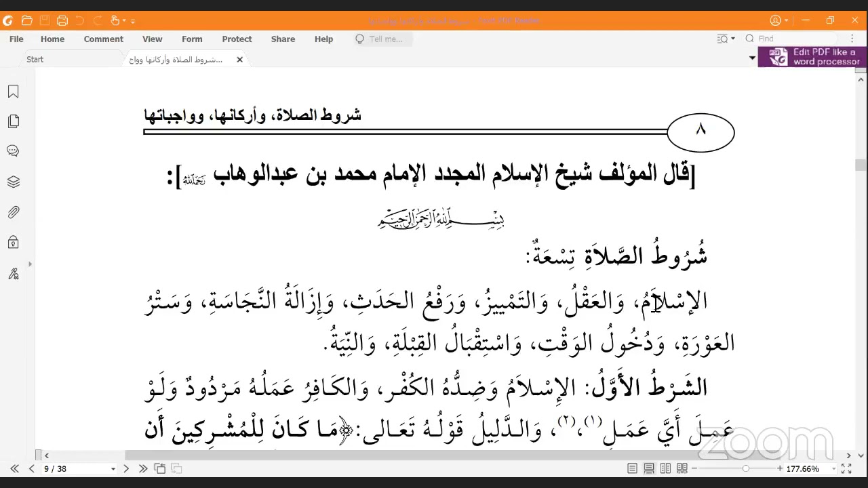Zoom out with the minus button

(x=695, y=468)
